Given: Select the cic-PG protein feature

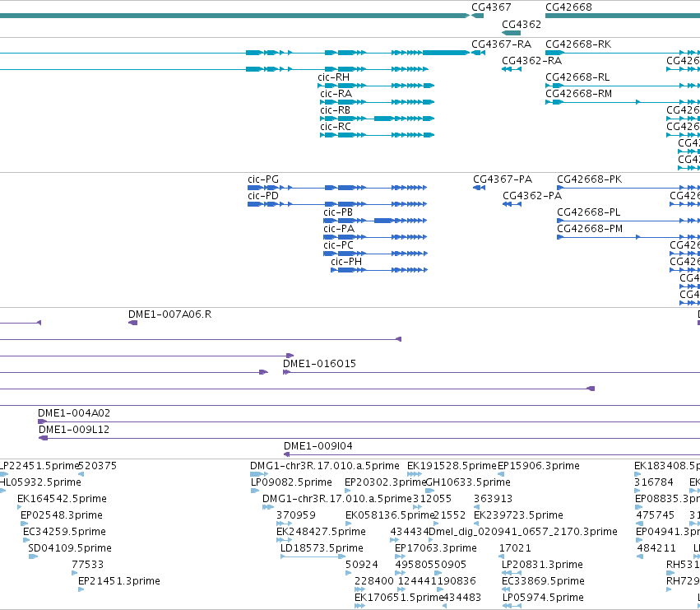Looking at the screenshot, I should click(x=337, y=188).
